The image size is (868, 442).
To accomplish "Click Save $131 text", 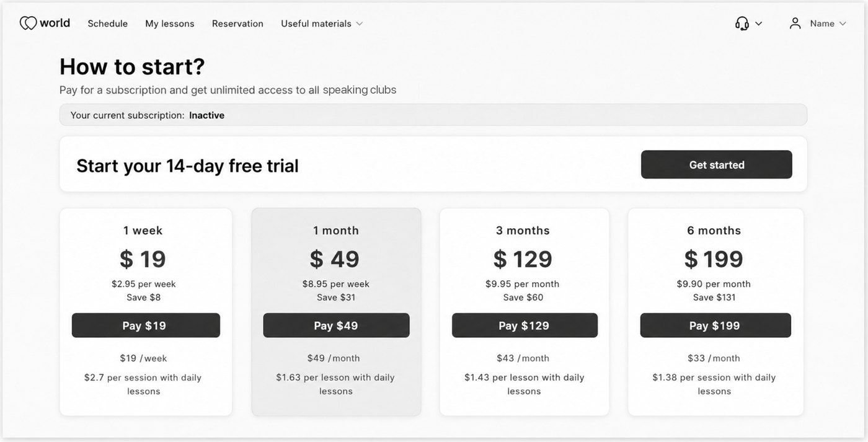I will [714, 298].
